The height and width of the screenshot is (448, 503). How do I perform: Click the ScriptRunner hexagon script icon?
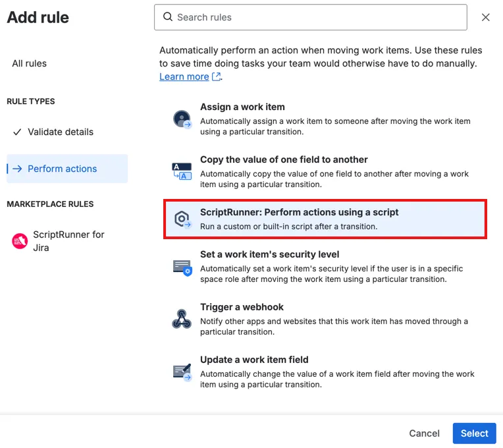pyautogui.click(x=182, y=219)
